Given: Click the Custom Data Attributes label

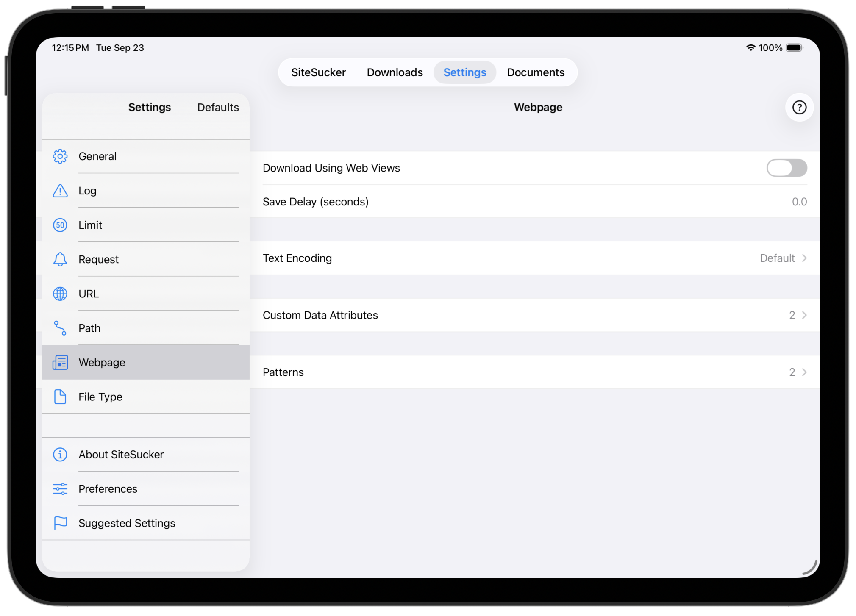Looking at the screenshot, I should [320, 315].
